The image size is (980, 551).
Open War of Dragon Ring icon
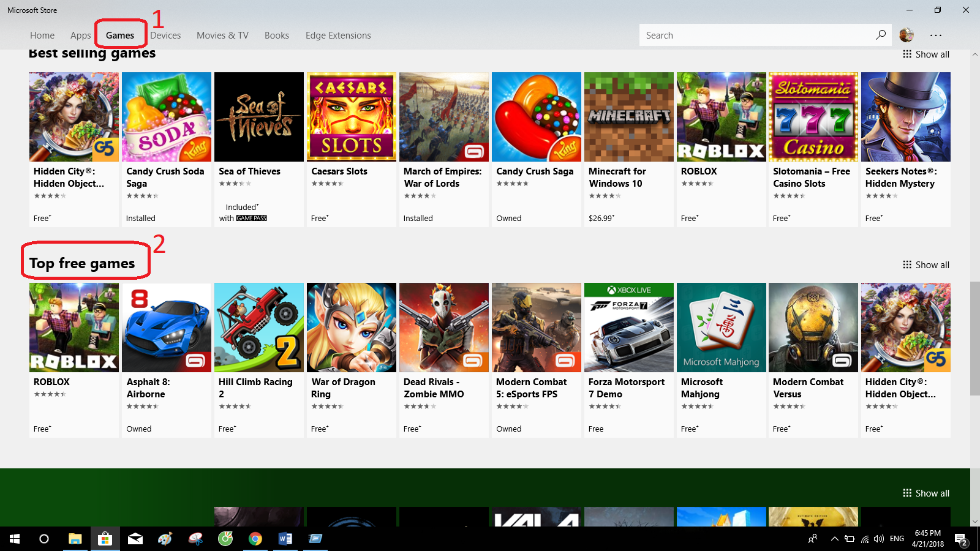(x=352, y=328)
